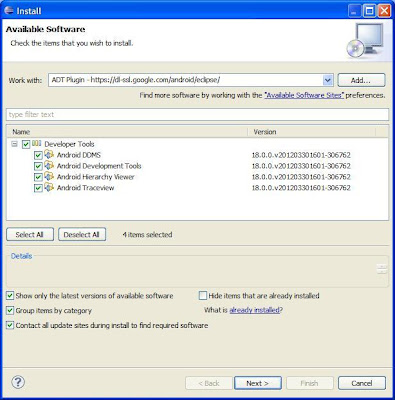Uncheck the Developer Tools category checkbox
Screen dimensions: 395x400
(26, 144)
